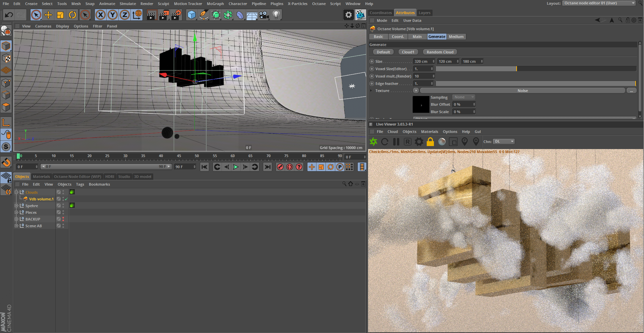Click frame 45 on the timeline ruler
The height and width of the screenshot is (333, 644).
(179, 156)
